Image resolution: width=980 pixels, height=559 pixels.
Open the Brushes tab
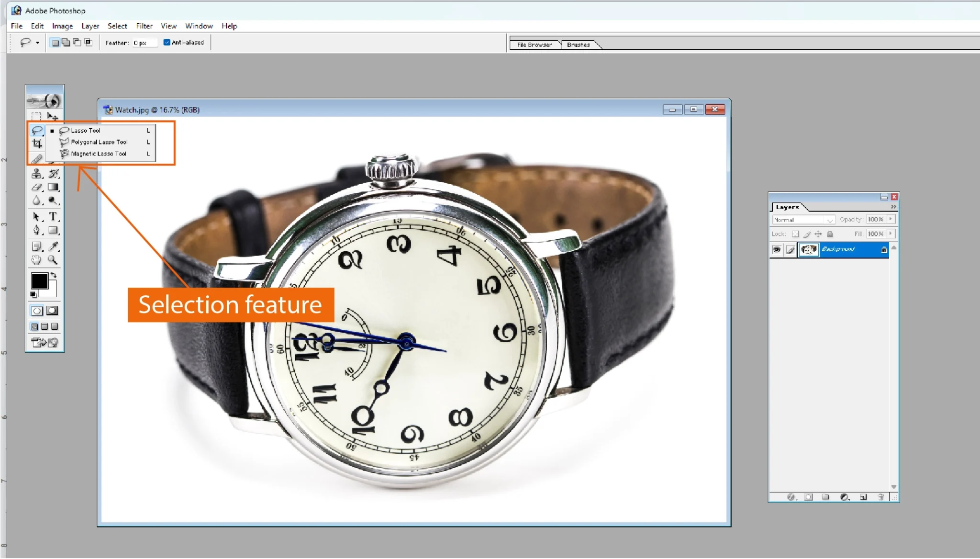(579, 45)
